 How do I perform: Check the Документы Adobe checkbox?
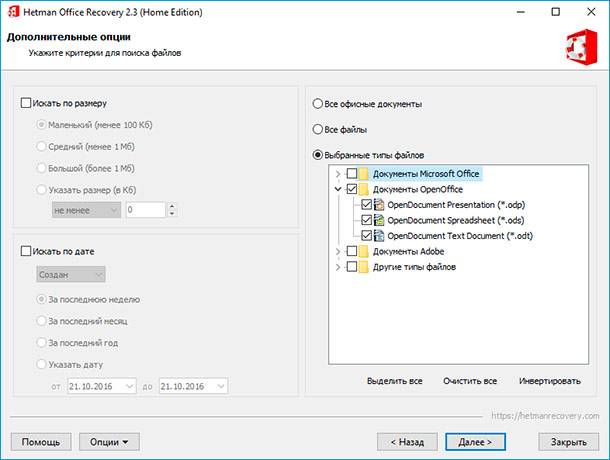click(x=352, y=251)
